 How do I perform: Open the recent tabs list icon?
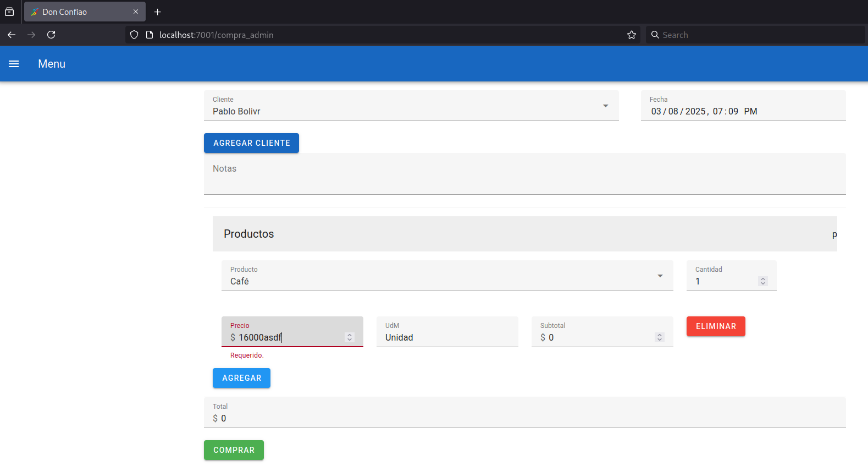coord(9,12)
